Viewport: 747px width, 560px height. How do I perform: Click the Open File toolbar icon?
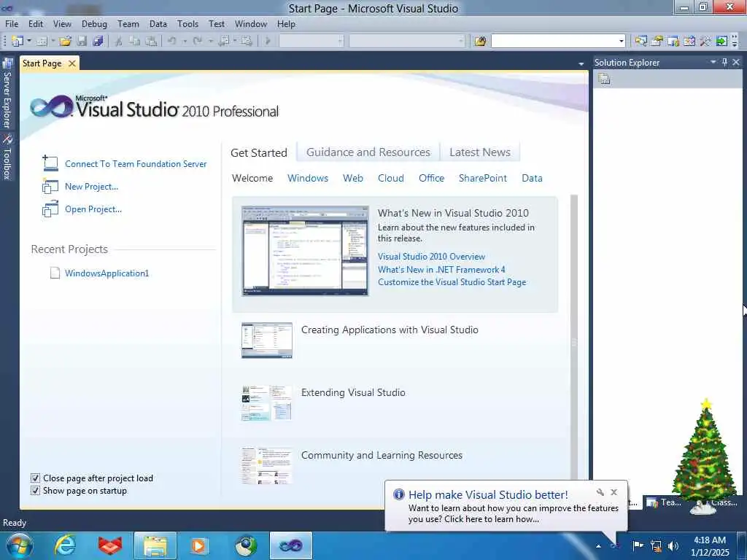tap(65, 42)
